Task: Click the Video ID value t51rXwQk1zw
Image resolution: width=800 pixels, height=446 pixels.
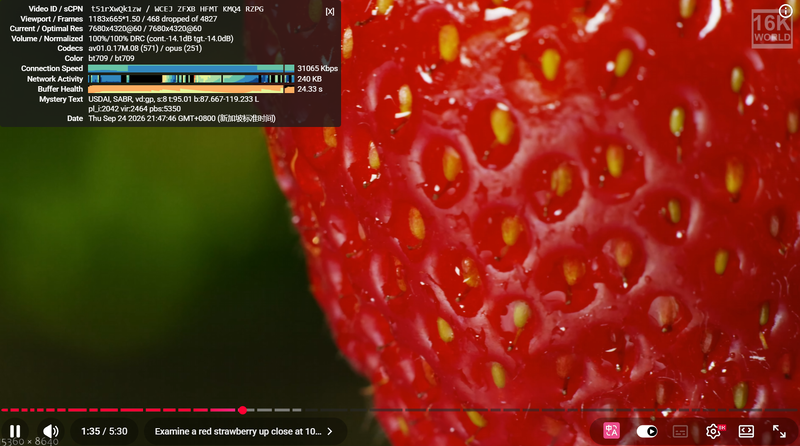Action: pyautogui.click(x=116, y=9)
